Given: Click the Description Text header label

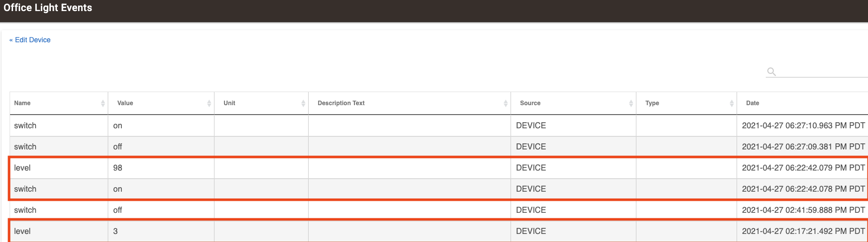Looking at the screenshot, I should (341, 103).
